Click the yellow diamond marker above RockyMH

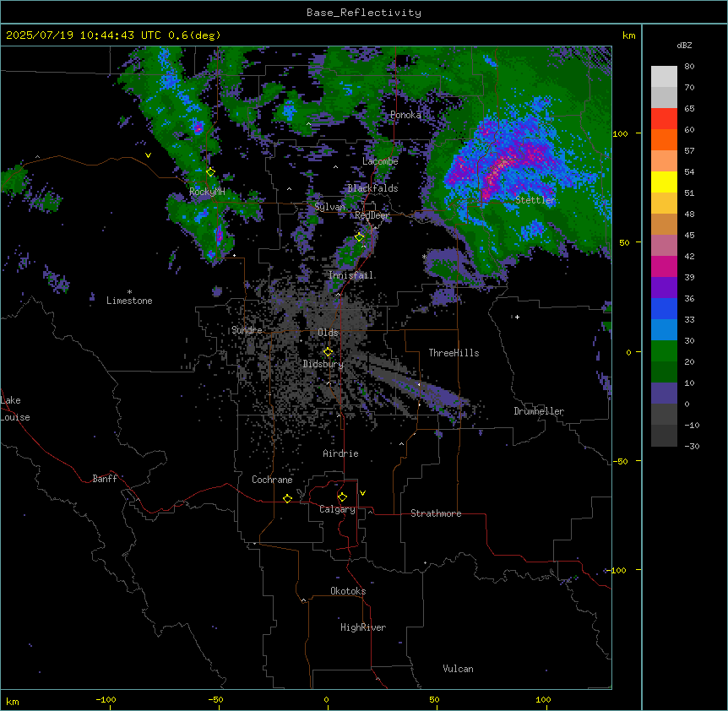(210, 171)
